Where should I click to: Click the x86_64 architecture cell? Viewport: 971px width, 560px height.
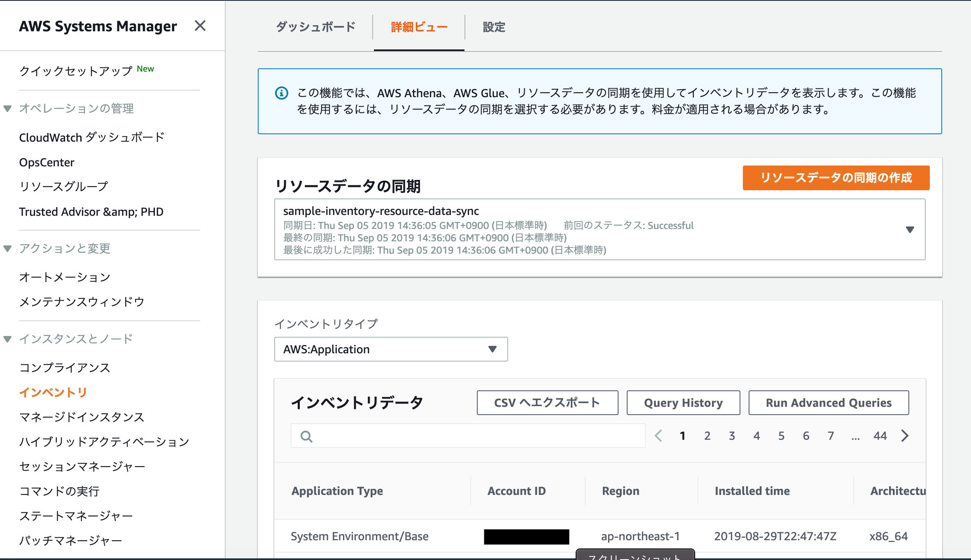point(888,536)
